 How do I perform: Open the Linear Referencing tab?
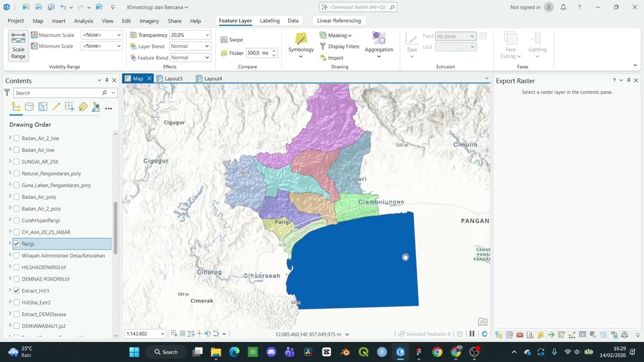coord(339,21)
